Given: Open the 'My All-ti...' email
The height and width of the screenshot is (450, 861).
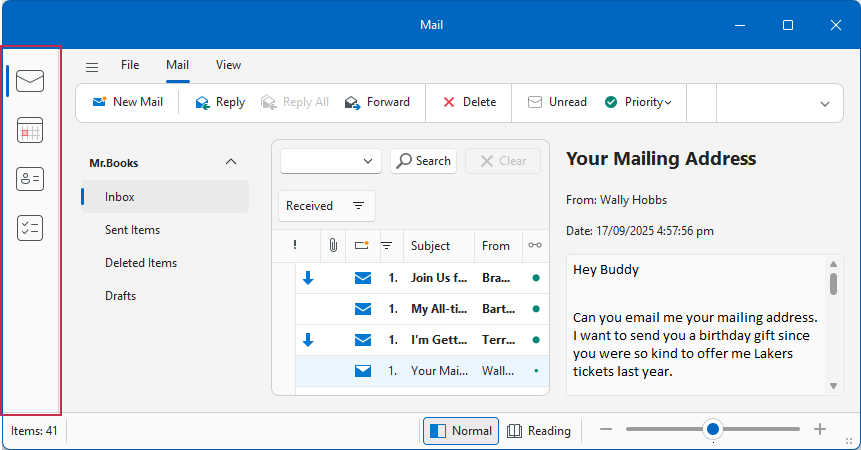Looking at the screenshot, I should point(422,309).
